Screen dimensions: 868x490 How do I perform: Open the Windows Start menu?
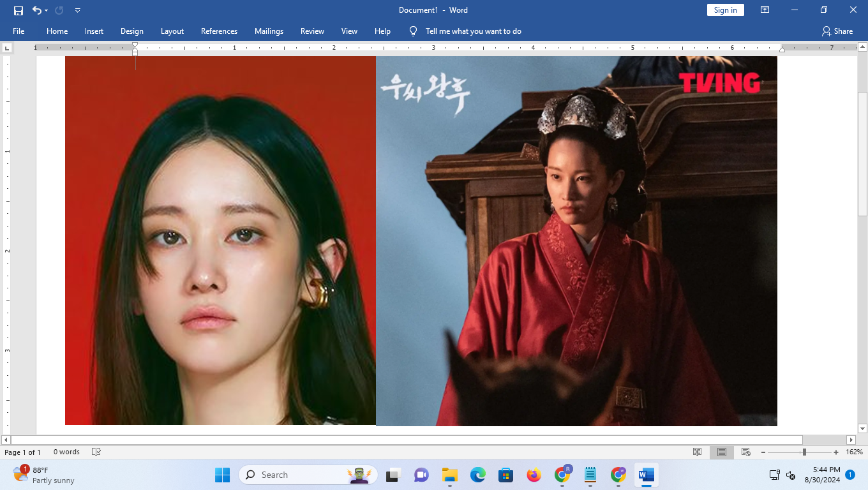(222, 475)
